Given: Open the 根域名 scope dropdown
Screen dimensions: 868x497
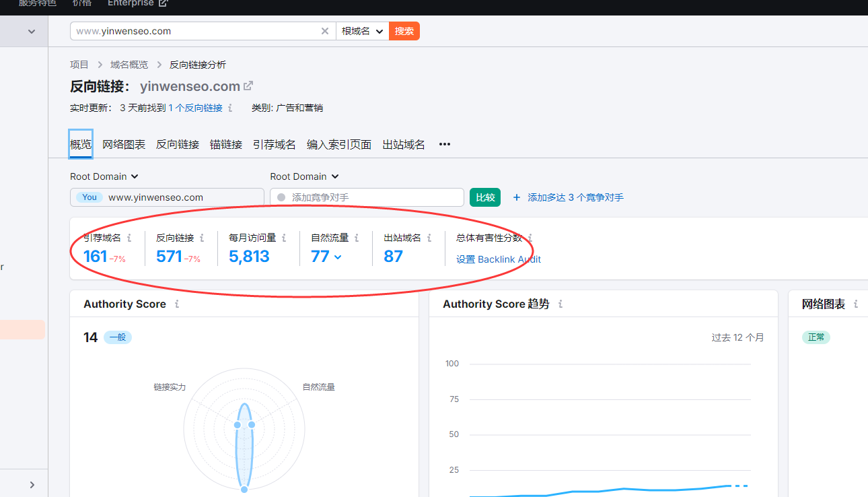Looking at the screenshot, I should coord(362,31).
